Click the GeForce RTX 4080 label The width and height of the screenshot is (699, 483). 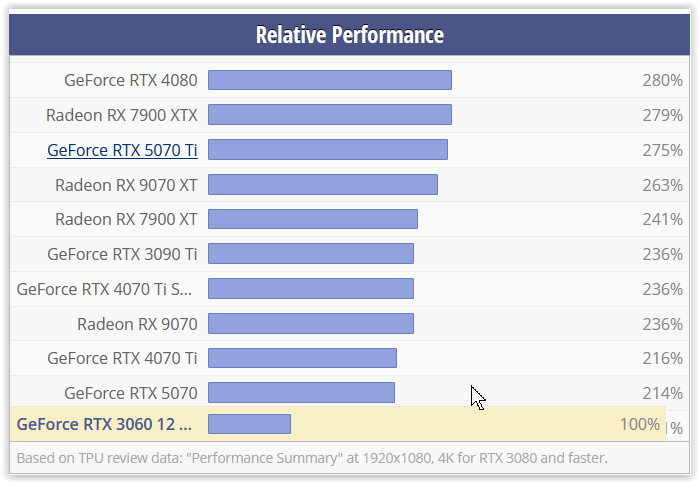pyautogui.click(x=131, y=80)
